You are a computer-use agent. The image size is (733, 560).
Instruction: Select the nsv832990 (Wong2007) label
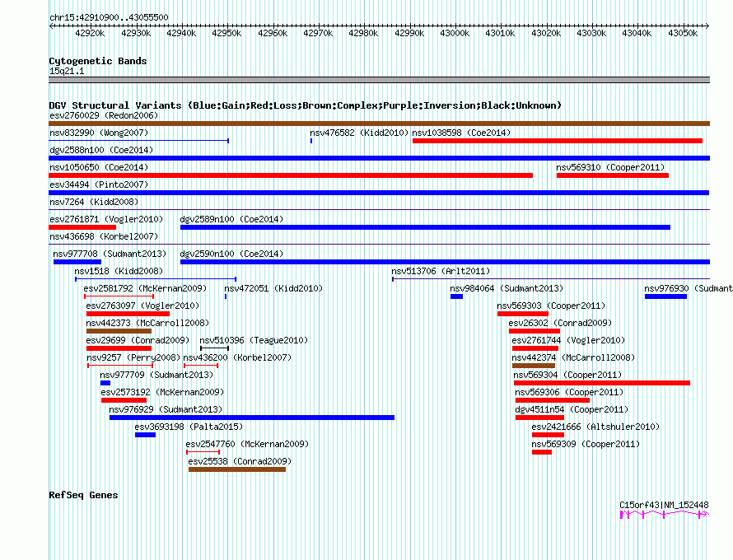pos(99,133)
